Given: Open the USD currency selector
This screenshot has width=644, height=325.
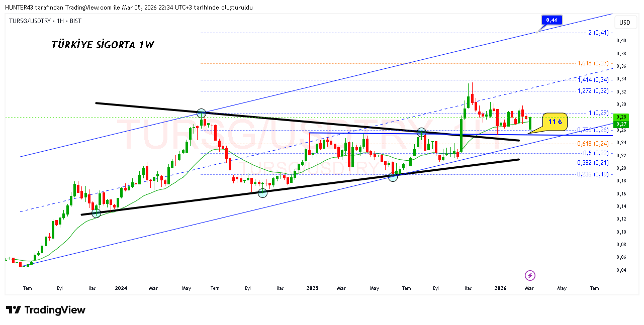Looking at the screenshot, I should click(x=624, y=23).
